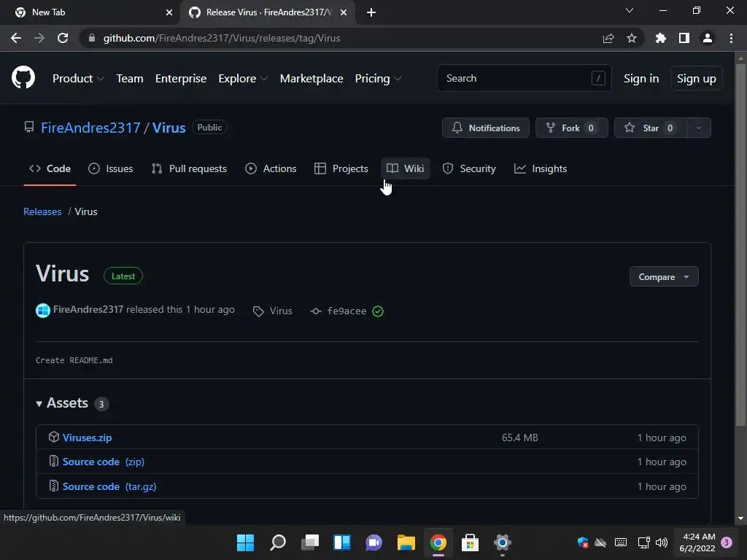Switch to the Security tab

pos(469,168)
